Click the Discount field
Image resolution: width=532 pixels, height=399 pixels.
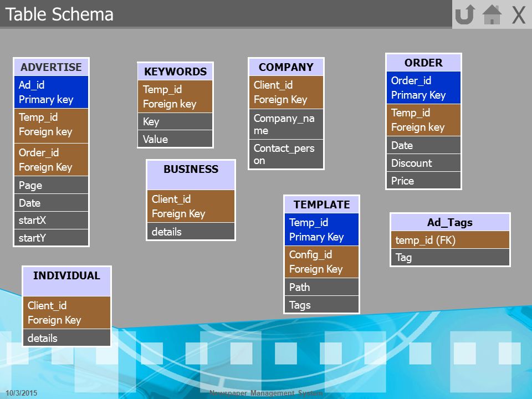[423, 163]
